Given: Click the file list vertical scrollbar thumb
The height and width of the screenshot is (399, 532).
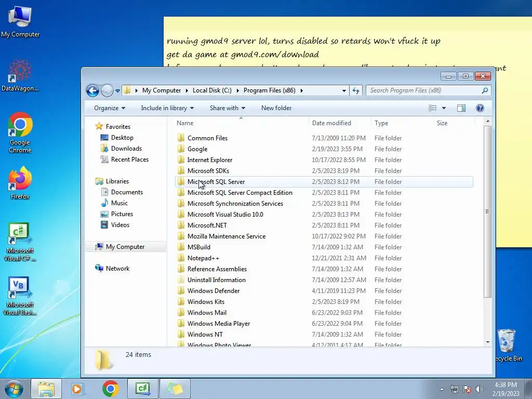Looking at the screenshot, I should coord(487,212).
